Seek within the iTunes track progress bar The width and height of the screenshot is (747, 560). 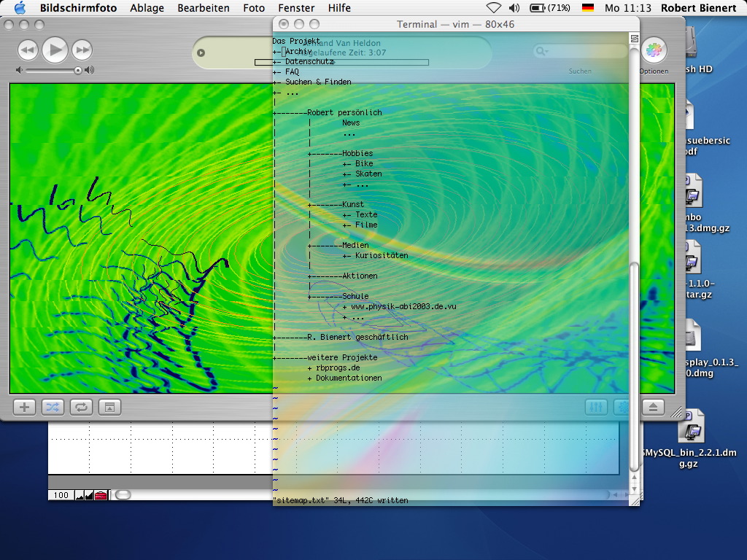341,63
